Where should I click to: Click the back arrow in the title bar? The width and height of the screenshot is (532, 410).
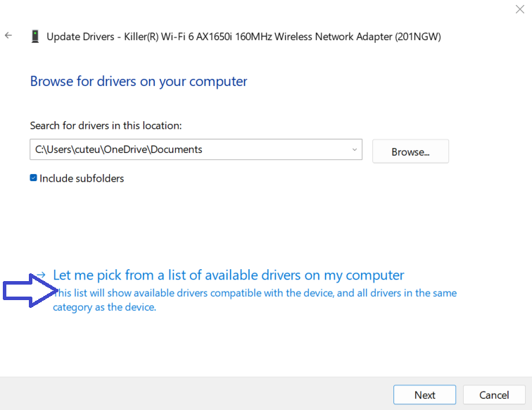[8, 35]
